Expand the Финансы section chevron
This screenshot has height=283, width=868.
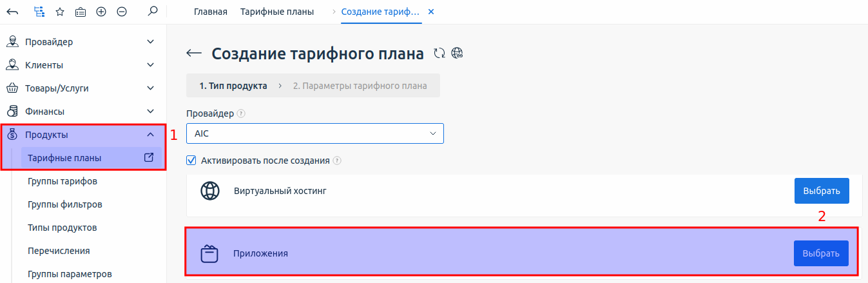point(151,112)
